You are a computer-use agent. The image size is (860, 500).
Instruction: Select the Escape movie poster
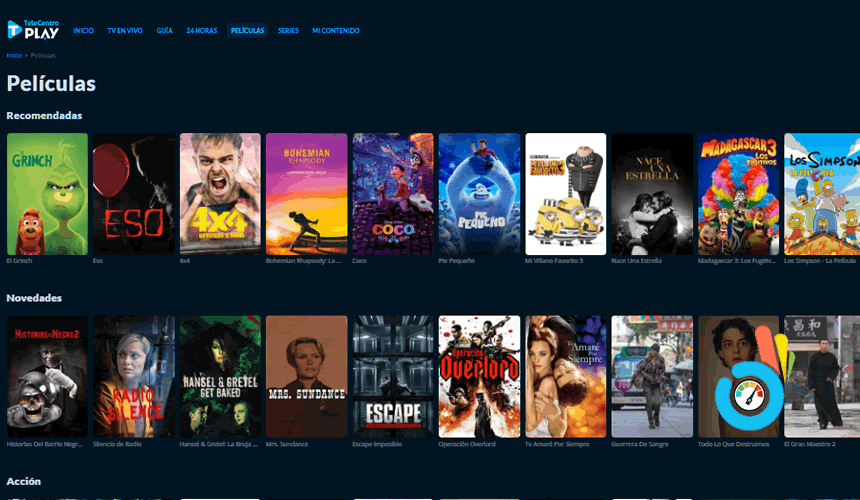point(393,377)
